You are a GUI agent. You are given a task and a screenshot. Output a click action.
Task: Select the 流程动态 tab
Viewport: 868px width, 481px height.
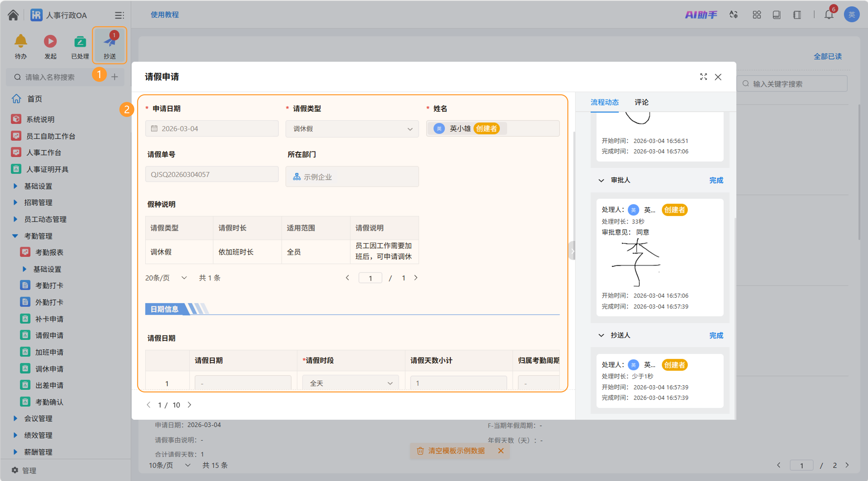604,102
